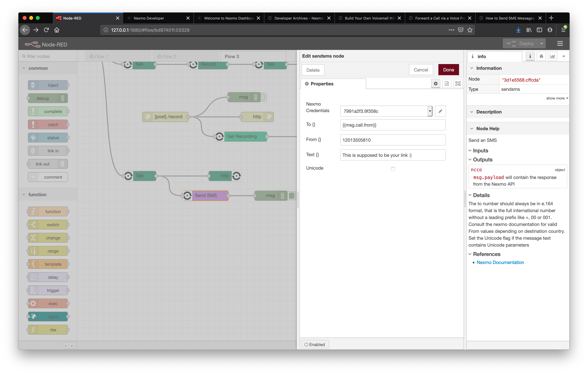Image resolution: width=588 pixels, height=374 pixels.
Task: Click the To field {{msg.call.from}}
Action: coord(393,125)
